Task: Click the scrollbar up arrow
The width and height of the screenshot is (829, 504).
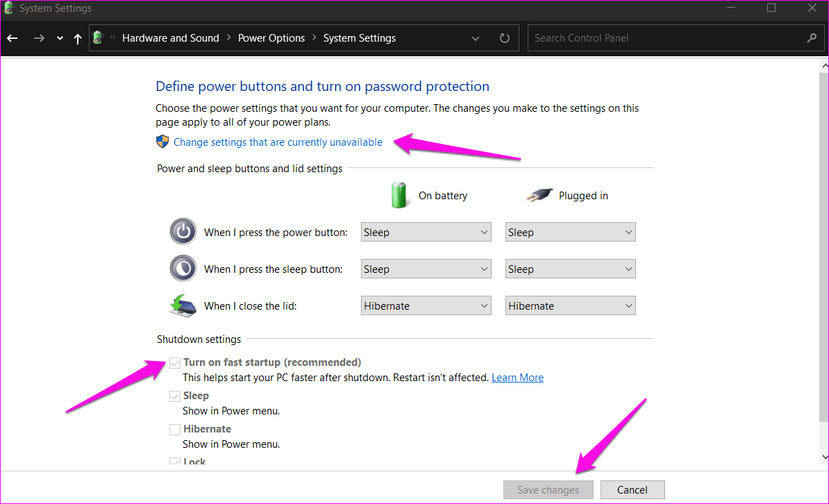Action: tap(824, 66)
